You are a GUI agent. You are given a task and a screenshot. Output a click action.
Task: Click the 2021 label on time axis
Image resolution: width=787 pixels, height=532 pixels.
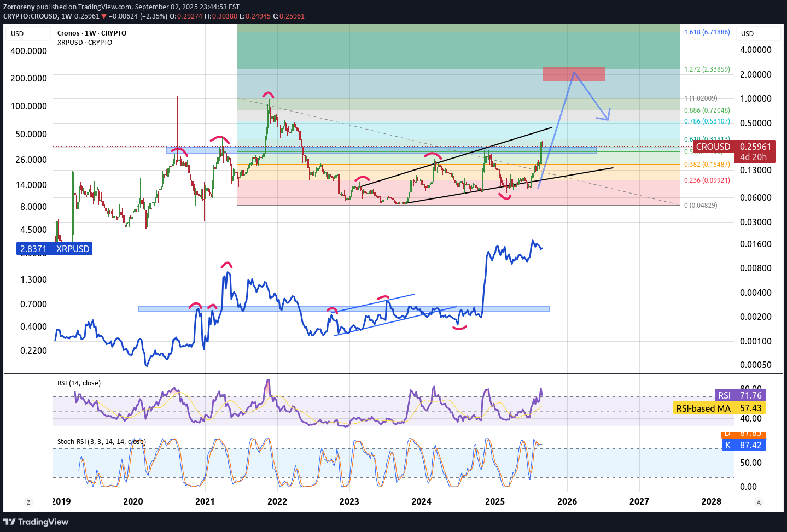205,501
